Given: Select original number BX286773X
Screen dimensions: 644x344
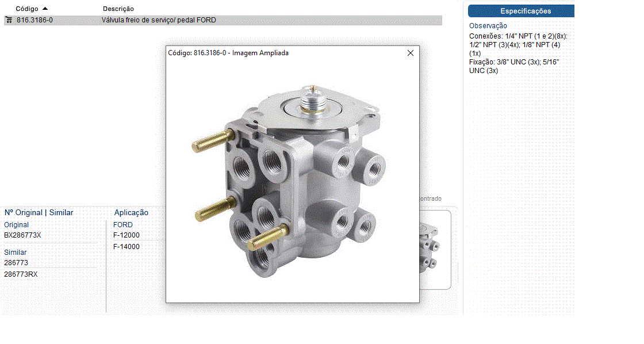Looking at the screenshot, I should click(x=22, y=235).
